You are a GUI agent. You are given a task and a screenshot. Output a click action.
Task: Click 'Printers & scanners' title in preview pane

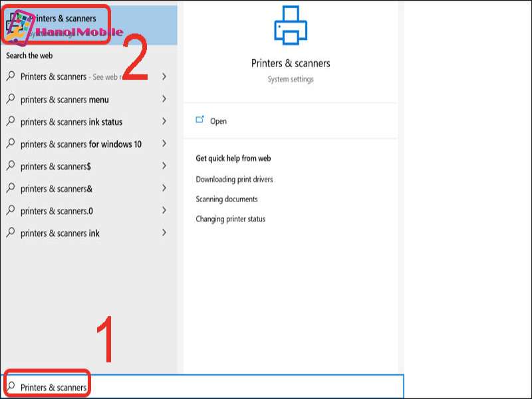[x=291, y=63]
